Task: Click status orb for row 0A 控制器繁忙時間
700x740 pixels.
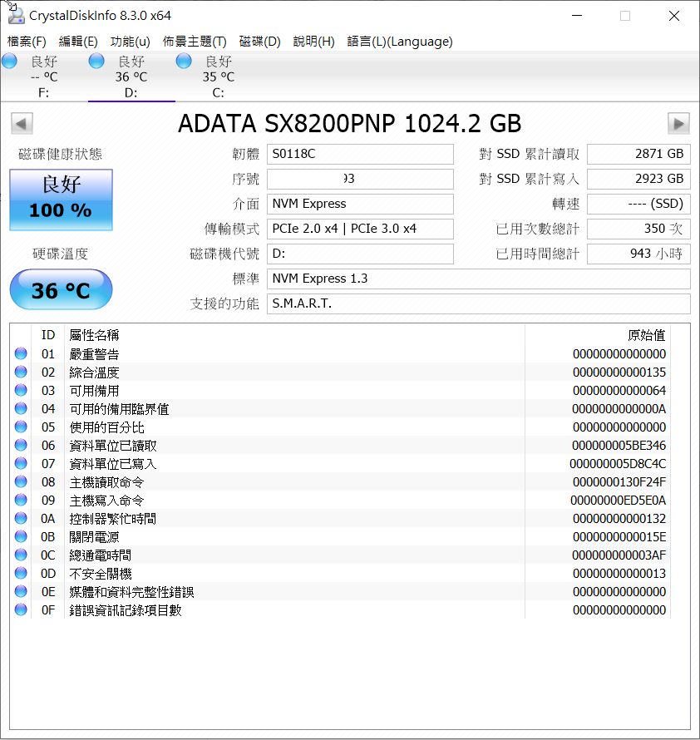Action: click(x=21, y=518)
